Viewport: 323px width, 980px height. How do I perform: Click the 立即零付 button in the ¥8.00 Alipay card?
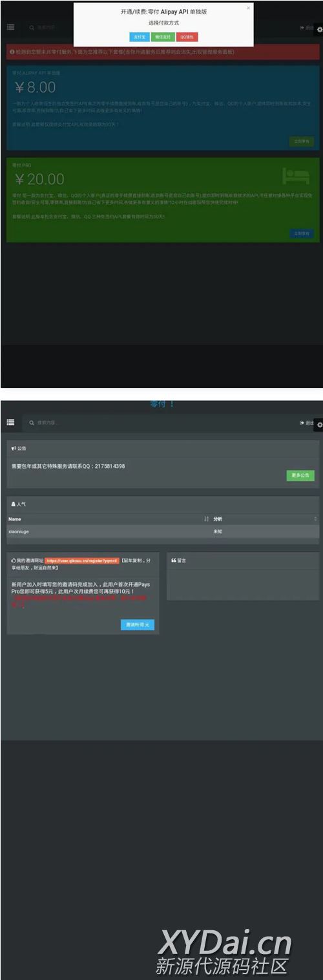302,142
